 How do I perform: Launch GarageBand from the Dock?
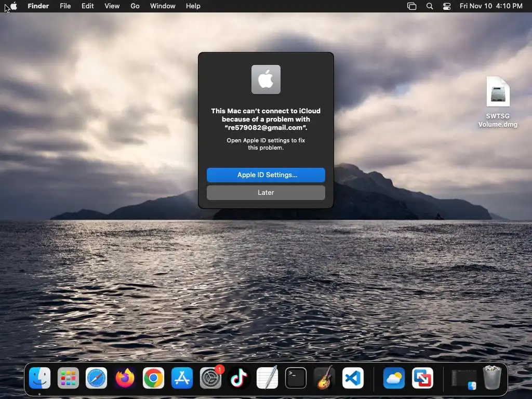324,378
